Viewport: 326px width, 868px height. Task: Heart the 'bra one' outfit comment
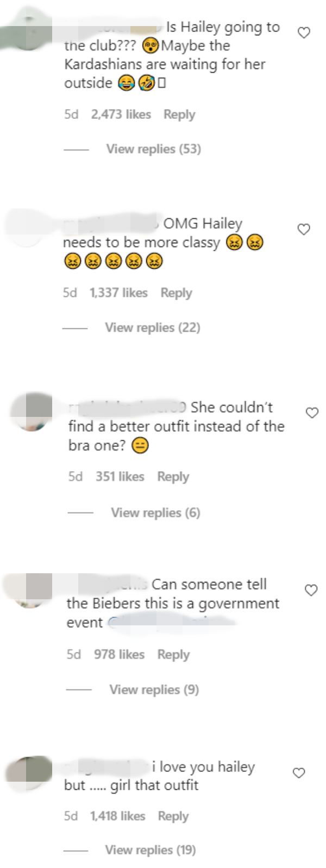[312, 413]
